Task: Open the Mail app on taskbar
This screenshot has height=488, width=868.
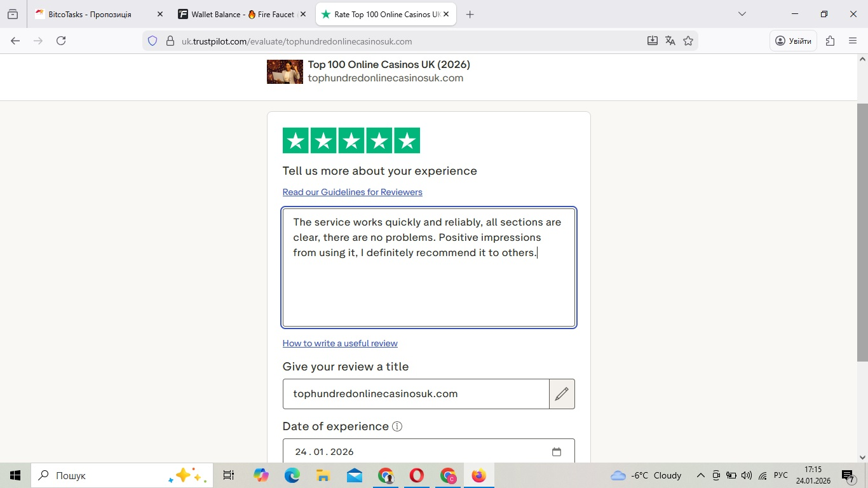Action: [x=355, y=475]
